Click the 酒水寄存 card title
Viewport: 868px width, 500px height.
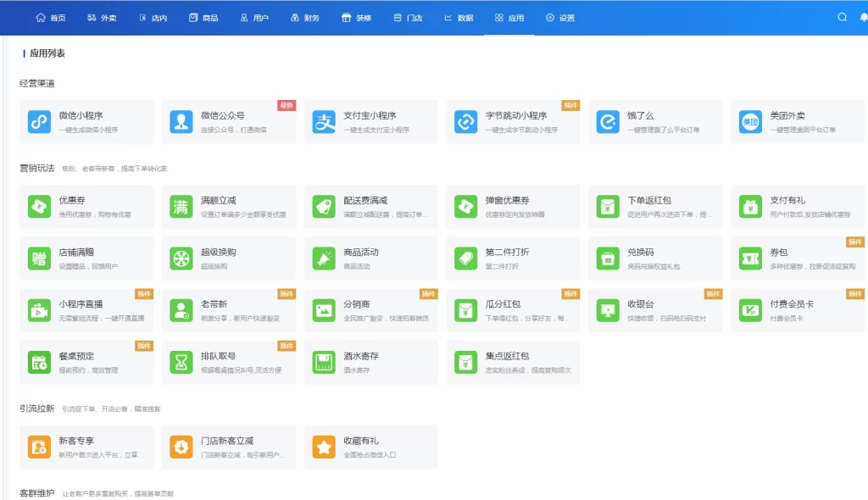361,356
